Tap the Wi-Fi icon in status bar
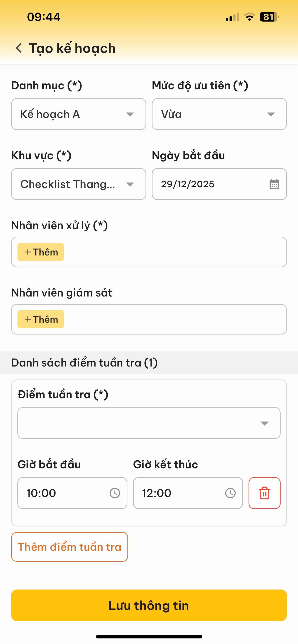The height and width of the screenshot is (644, 298). pos(249,17)
